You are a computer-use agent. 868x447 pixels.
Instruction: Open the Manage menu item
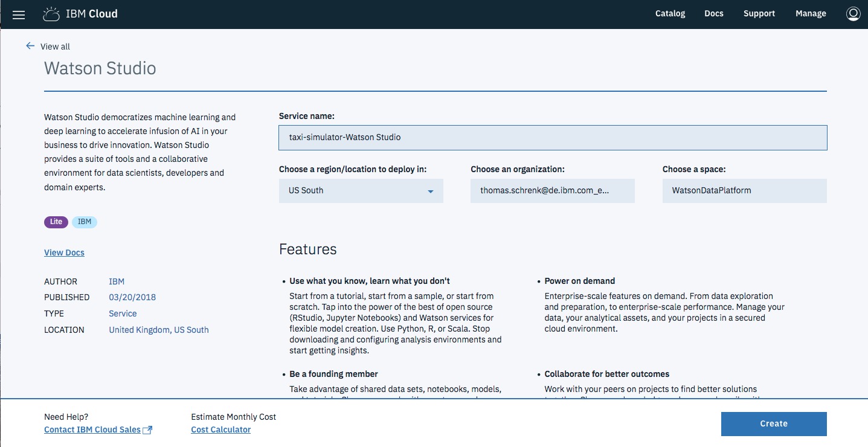pos(811,13)
